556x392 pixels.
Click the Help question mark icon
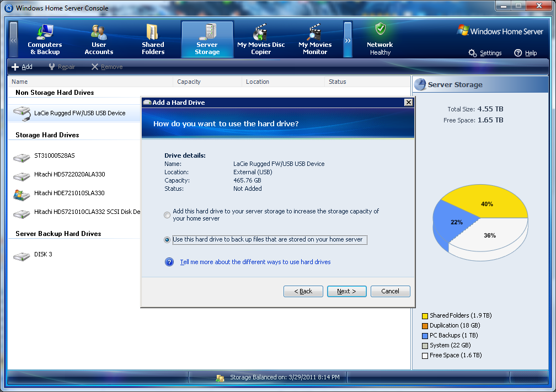[x=518, y=53]
